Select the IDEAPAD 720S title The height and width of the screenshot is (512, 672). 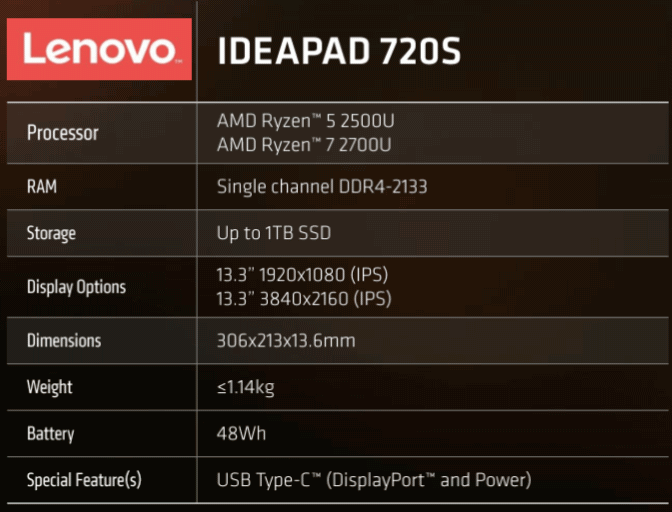(x=339, y=51)
